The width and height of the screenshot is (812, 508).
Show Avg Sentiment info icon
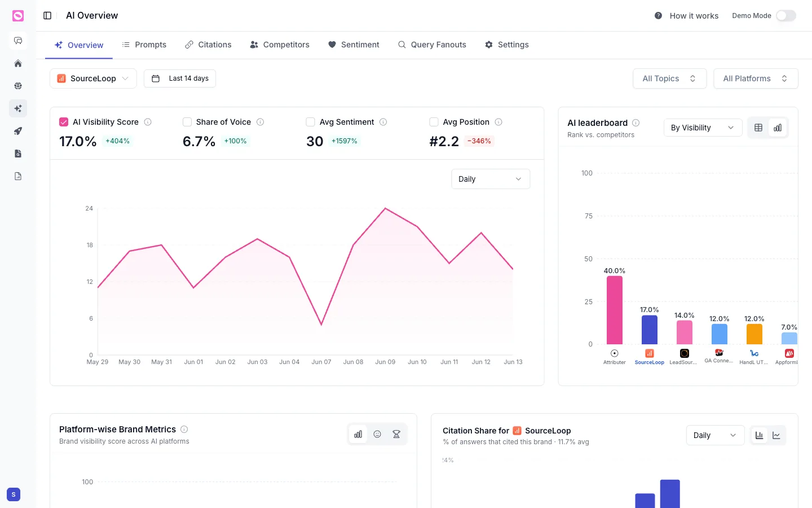383,122
